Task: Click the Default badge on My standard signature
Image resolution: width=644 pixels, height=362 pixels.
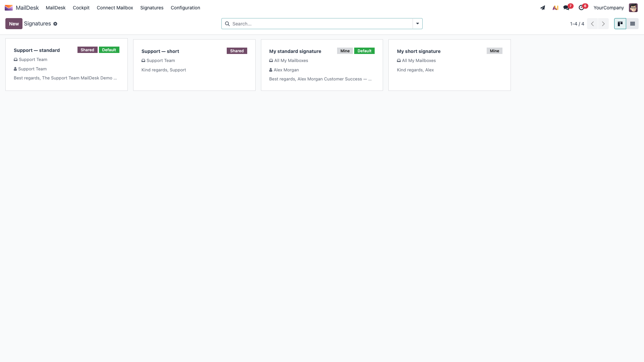Action: point(364,51)
